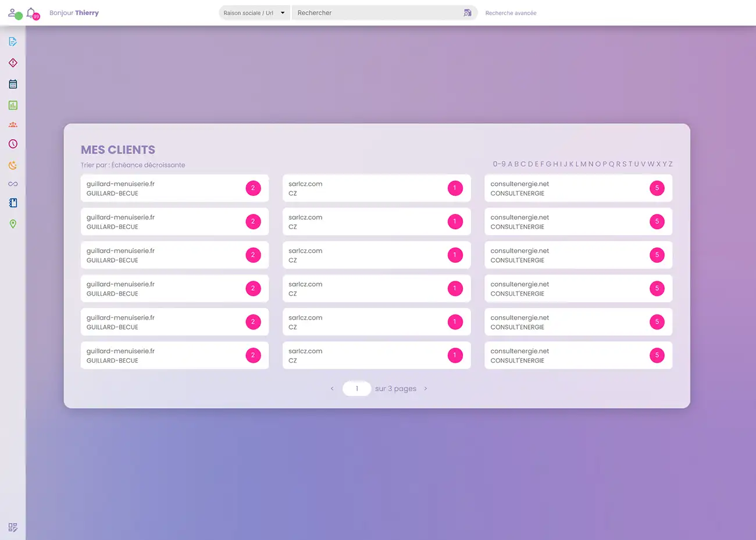
Task: Click the clock icon in sidebar
Action: coord(13,144)
